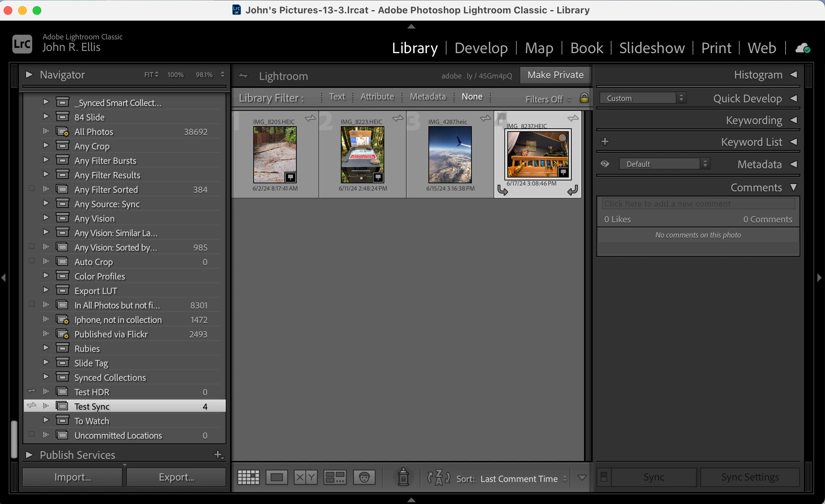Switch to Loupe view icon
Screen dimensions: 825x504
click(x=276, y=477)
